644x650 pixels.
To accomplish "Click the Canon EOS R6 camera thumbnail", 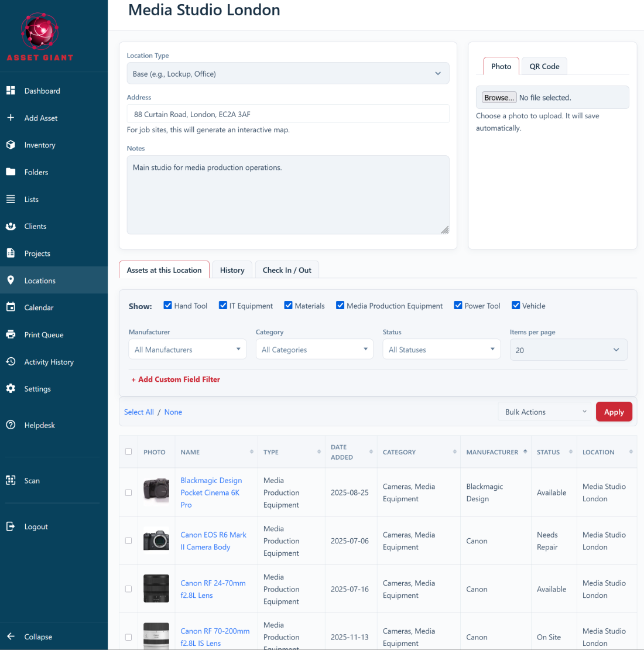I will tap(156, 540).
